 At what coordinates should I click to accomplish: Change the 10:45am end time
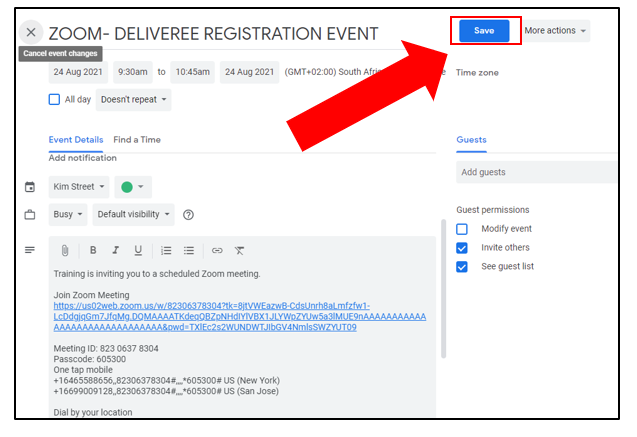[193, 72]
